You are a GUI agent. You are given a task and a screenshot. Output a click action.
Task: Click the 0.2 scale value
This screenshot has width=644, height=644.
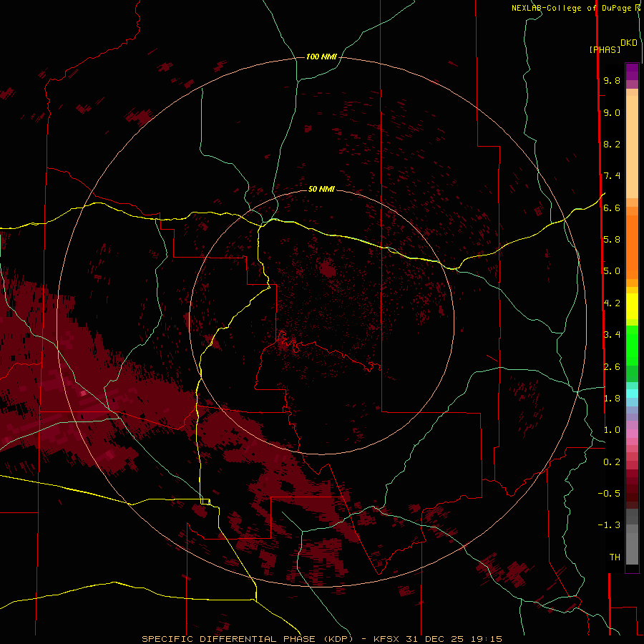click(612, 462)
